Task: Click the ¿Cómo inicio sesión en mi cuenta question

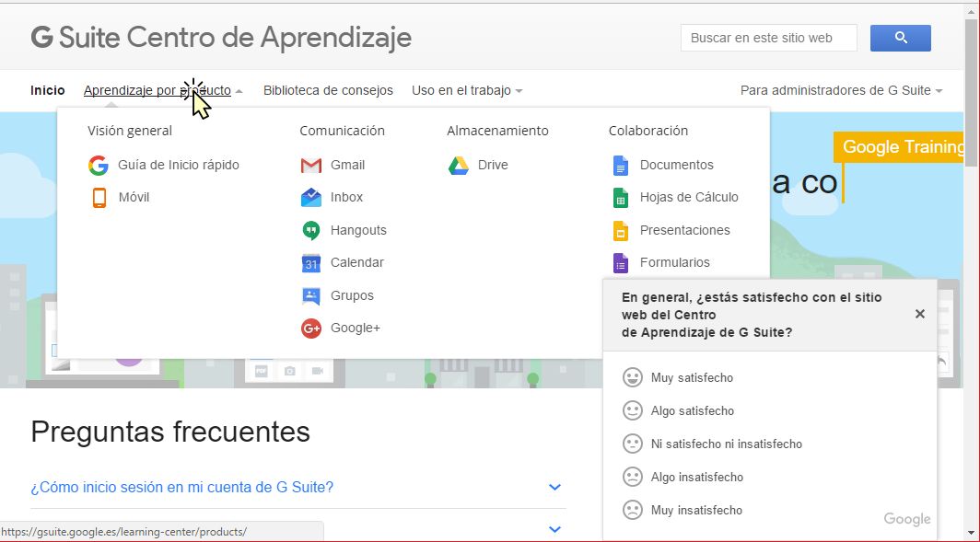Action: click(x=181, y=487)
